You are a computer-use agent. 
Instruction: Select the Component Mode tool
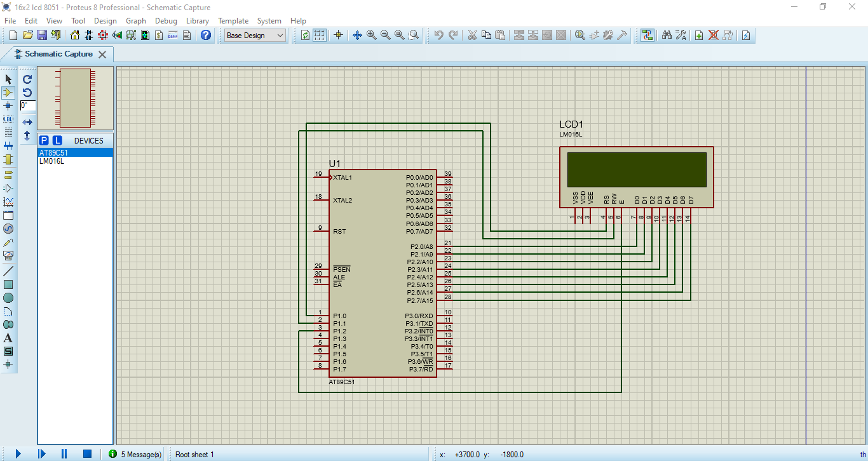(8, 92)
